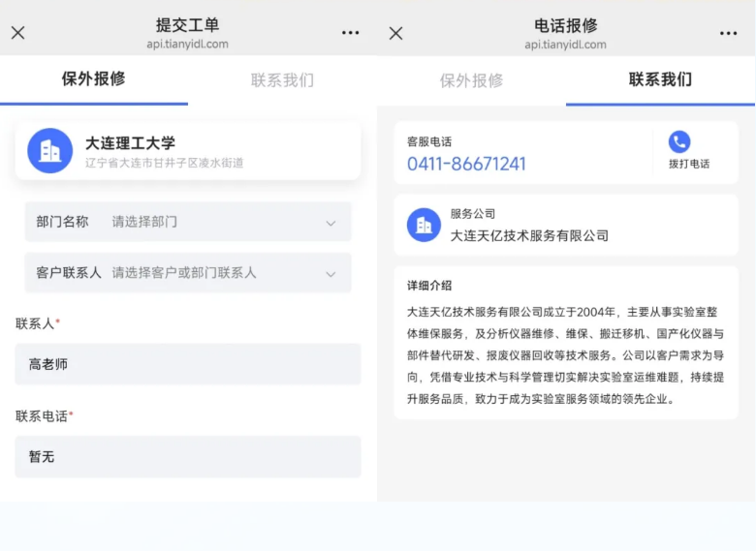Close the 提交工单 page with X icon

17,33
